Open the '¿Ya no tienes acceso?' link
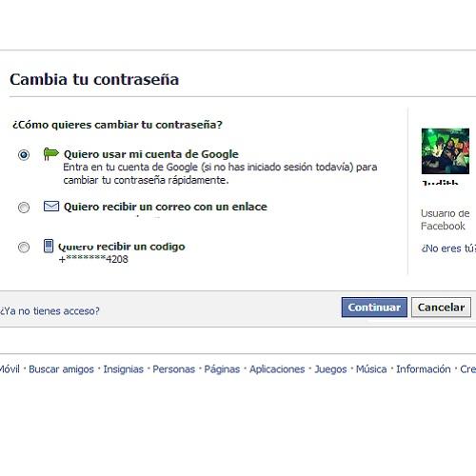 pyautogui.click(x=50, y=311)
